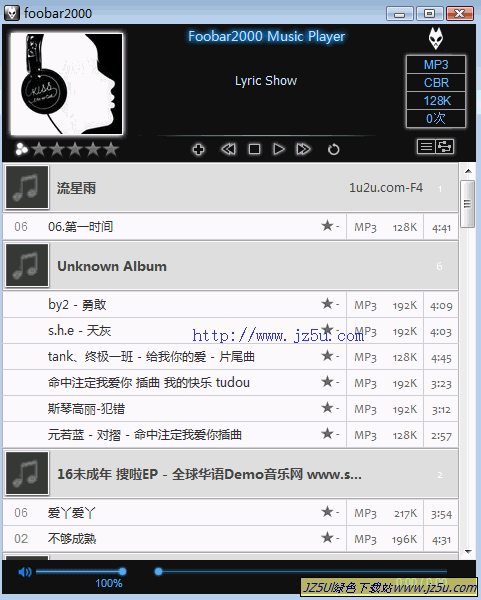The image size is (481, 600).
Task: Set rating to three stars under cover art
Action: (75, 149)
